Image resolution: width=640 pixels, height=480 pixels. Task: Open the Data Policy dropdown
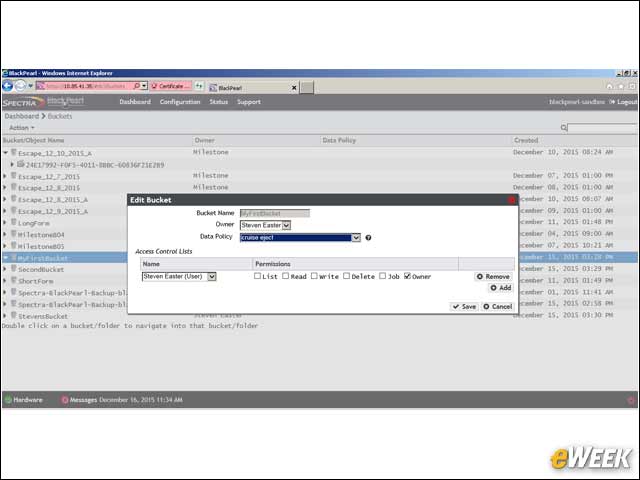pos(300,238)
